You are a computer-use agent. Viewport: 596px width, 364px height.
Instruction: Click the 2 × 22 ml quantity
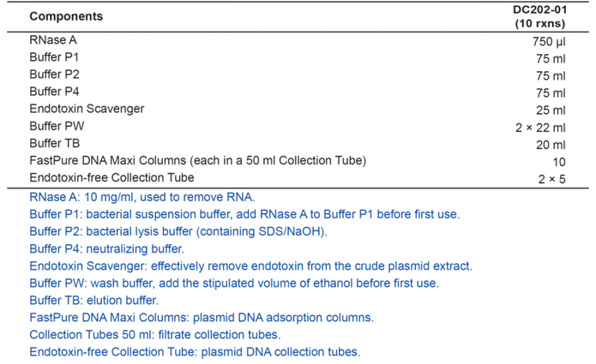pyautogui.click(x=540, y=128)
